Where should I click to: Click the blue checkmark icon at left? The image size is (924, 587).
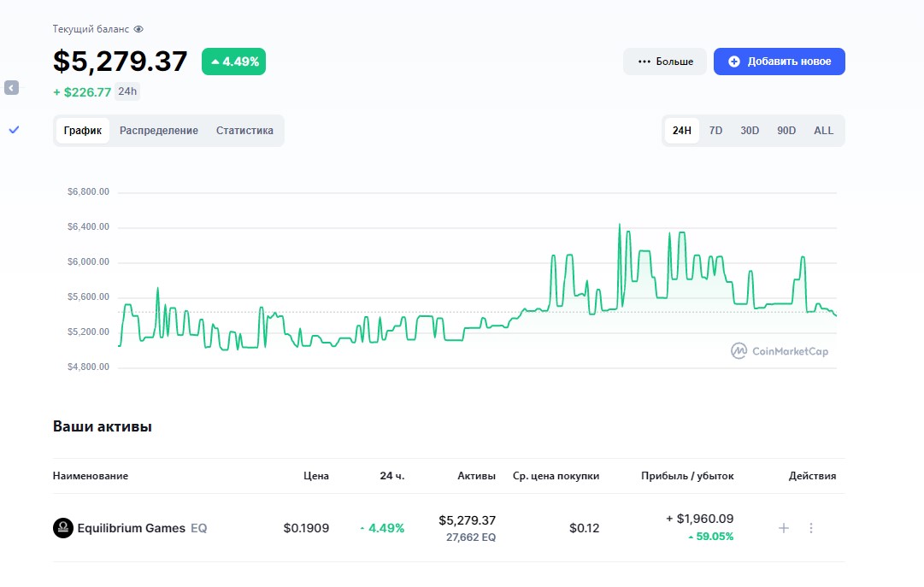[x=15, y=130]
